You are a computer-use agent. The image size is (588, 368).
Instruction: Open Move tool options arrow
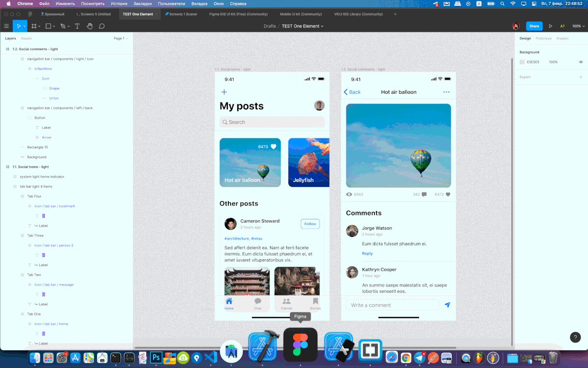point(24,26)
